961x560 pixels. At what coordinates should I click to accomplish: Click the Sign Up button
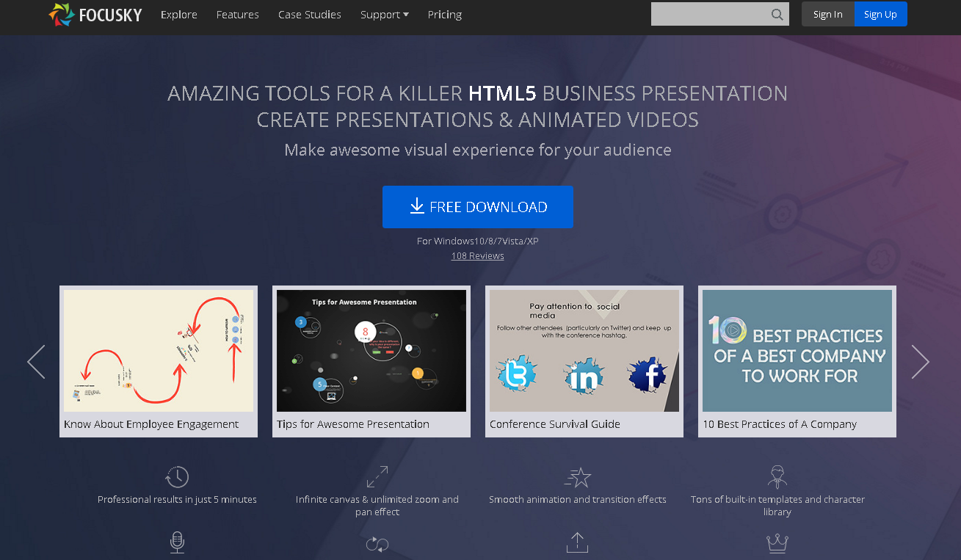point(880,13)
